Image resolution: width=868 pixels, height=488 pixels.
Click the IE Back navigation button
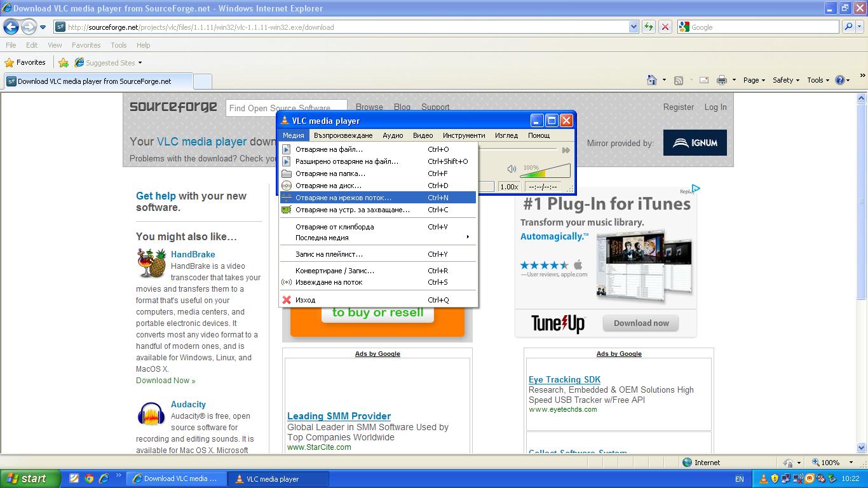click(x=11, y=27)
